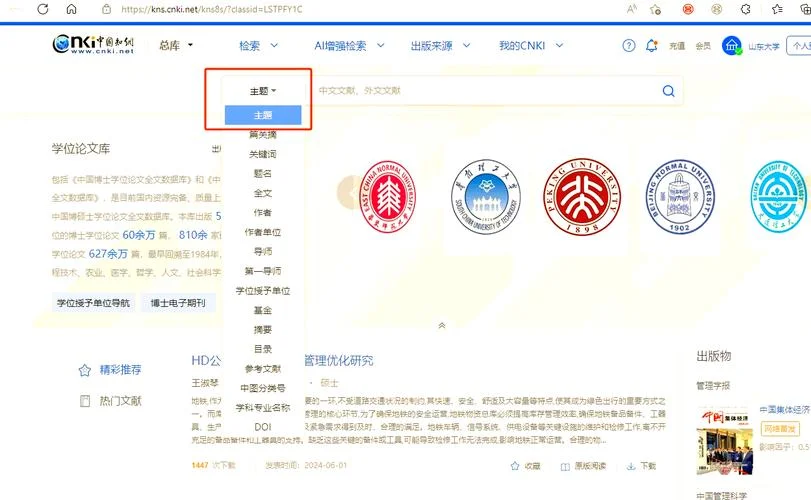Click the 充值 link

pyautogui.click(x=677, y=46)
